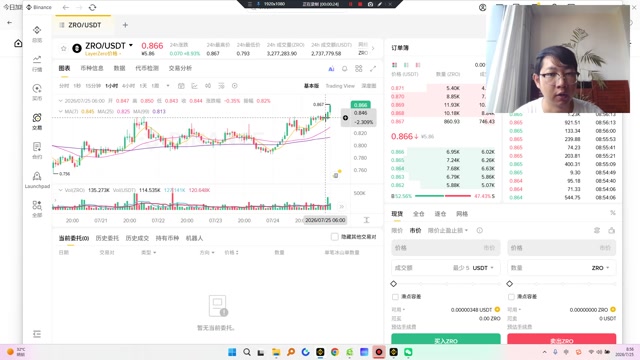Click the buy amount percentage slider handle
This screenshot has height=360, width=640.
pos(393,284)
